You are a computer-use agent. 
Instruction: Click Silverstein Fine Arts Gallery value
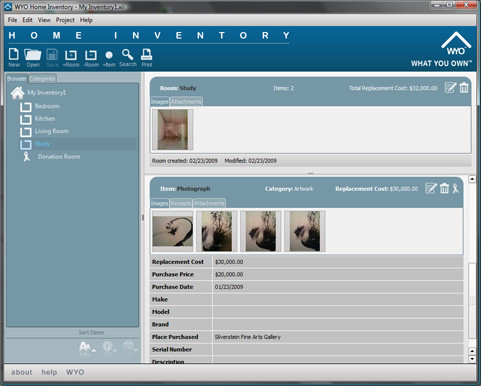[248, 337]
